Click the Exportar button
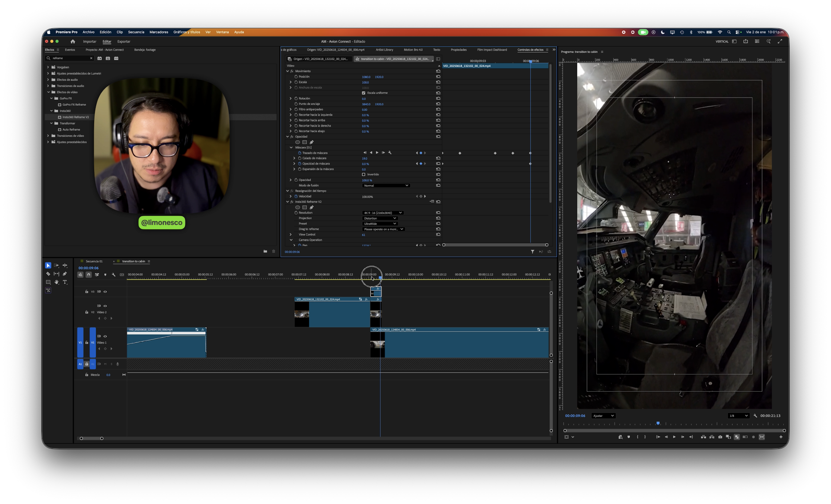 click(x=124, y=42)
